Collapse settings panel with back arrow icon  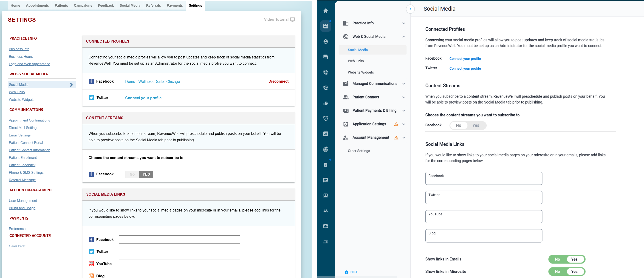coord(410,9)
